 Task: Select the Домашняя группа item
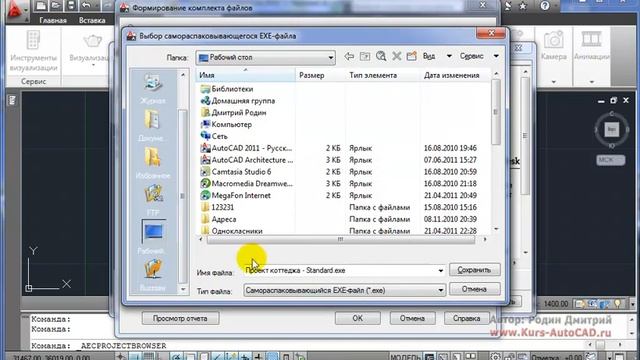pos(238,101)
